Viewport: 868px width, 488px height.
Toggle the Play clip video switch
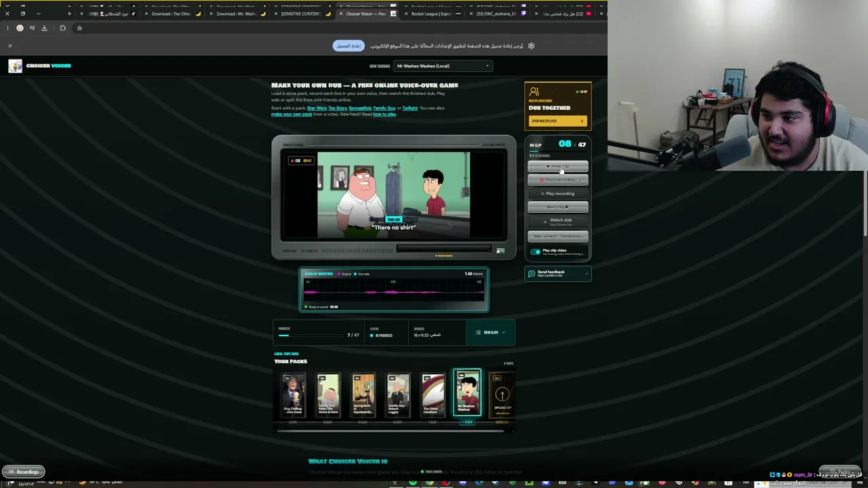pyautogui.click(x=536, y=251)
